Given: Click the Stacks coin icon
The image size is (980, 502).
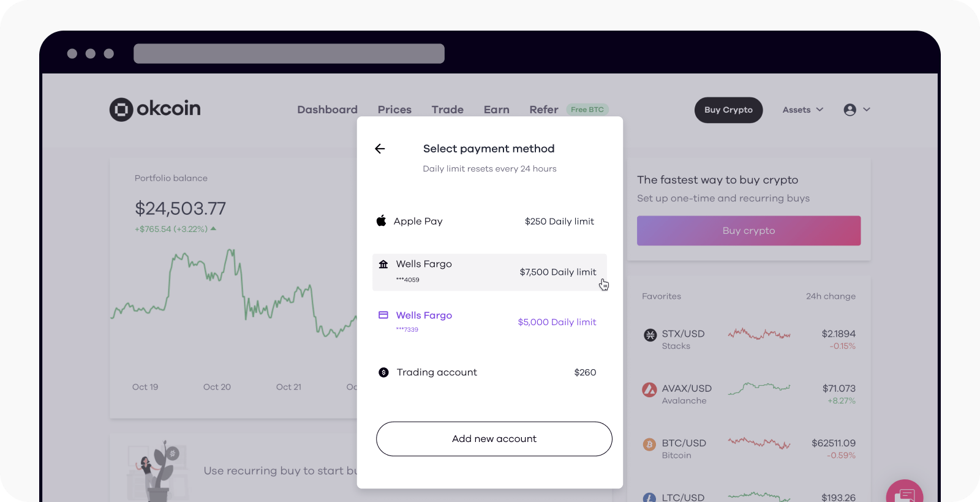Looking at the screenshot, I should click(649, 334).
